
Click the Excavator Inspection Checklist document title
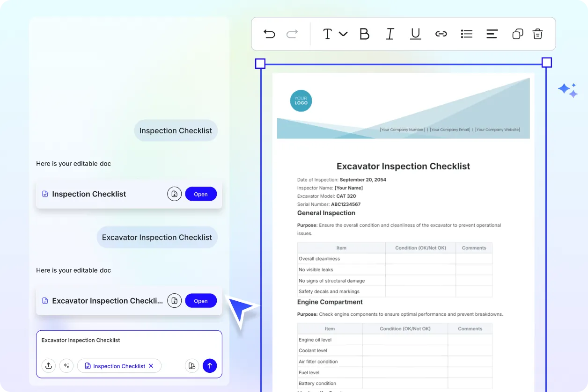(404, 167)
